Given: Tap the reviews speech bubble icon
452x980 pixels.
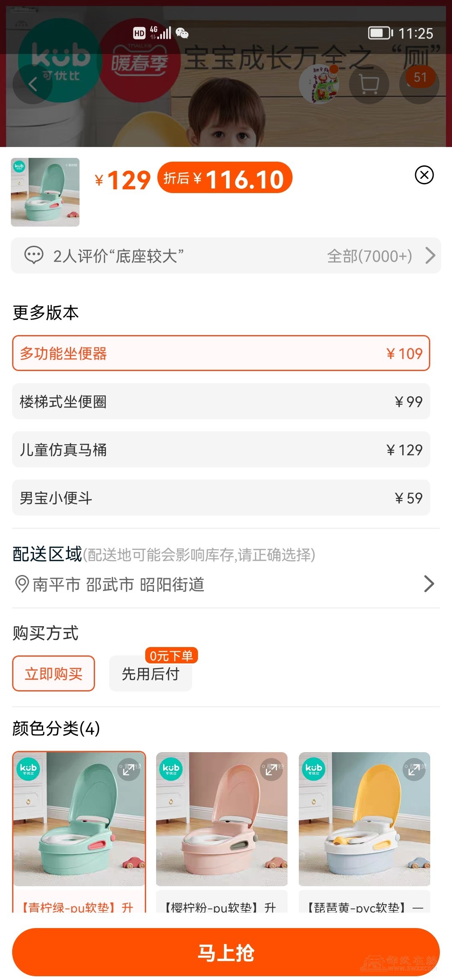Looking at the screenshot, I should pos(34,255).
